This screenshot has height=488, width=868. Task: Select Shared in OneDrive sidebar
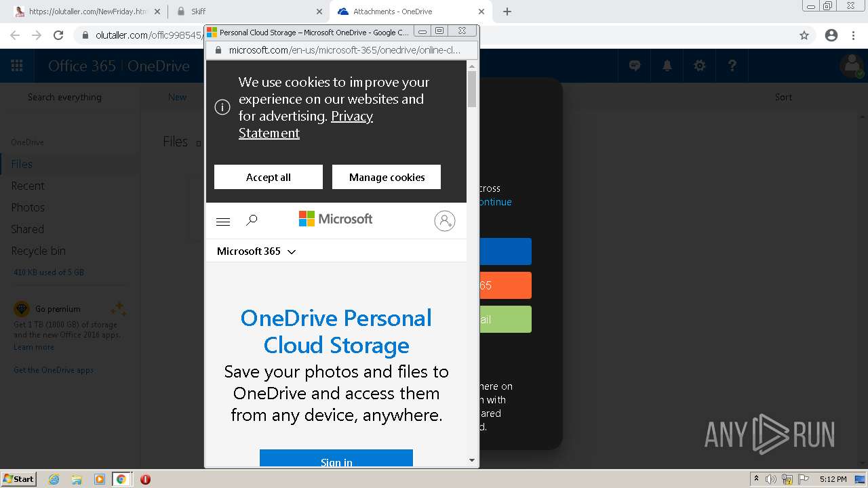coord(27,229)
